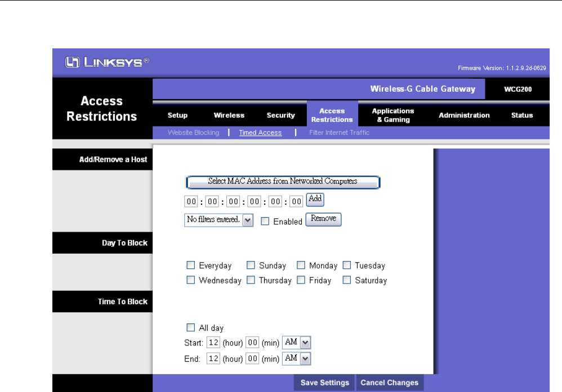Open the Administration tab
The height and width of the screenshot is (392, 562).
[x=464, y=115]
